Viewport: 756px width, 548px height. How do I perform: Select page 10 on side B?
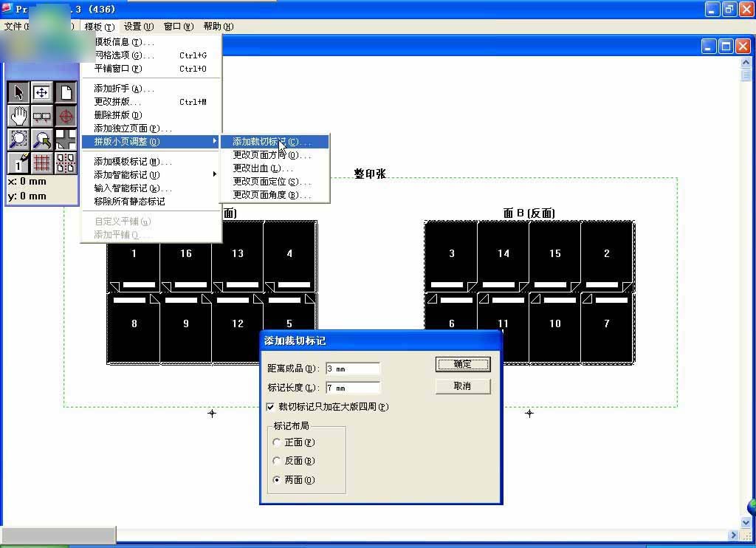coord(555,327)
